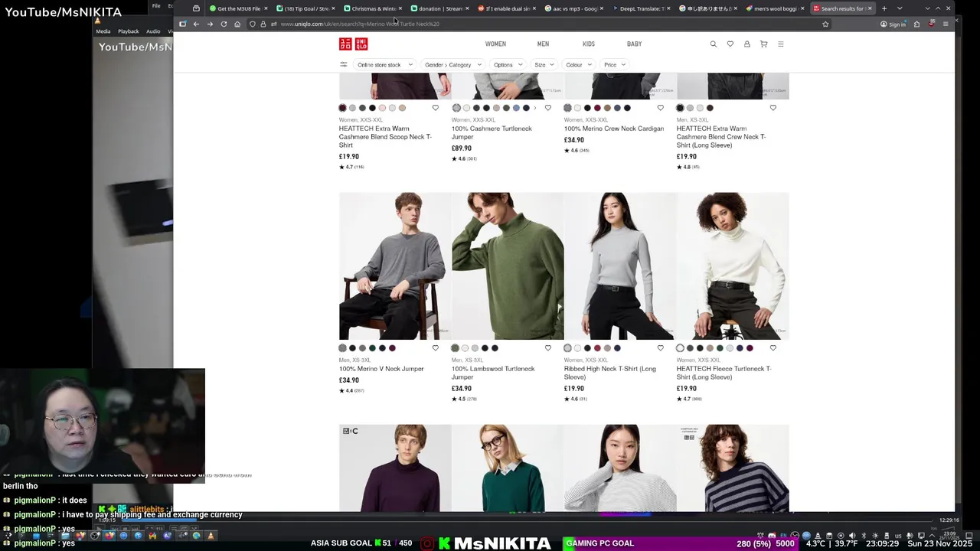Select first olive swatch on Lambswool Turtleneck Jumper
980x551 pixels.
[x=456, y=348]
